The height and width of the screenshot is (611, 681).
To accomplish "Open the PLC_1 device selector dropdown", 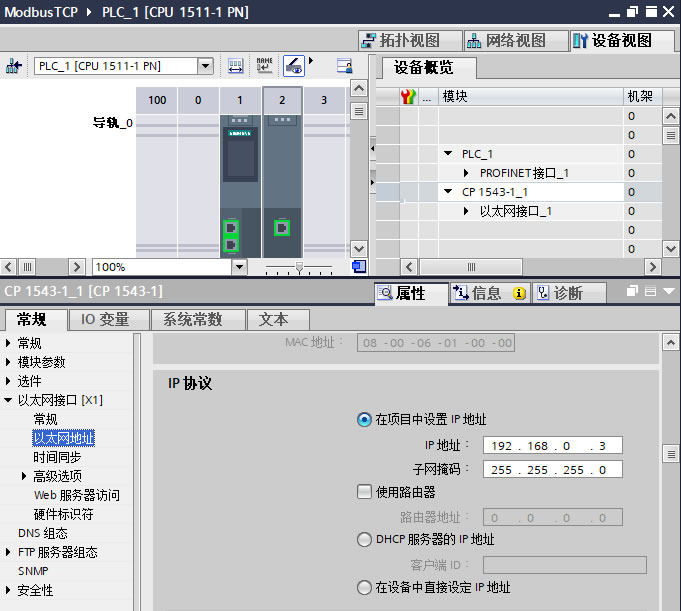I will 205,66.
